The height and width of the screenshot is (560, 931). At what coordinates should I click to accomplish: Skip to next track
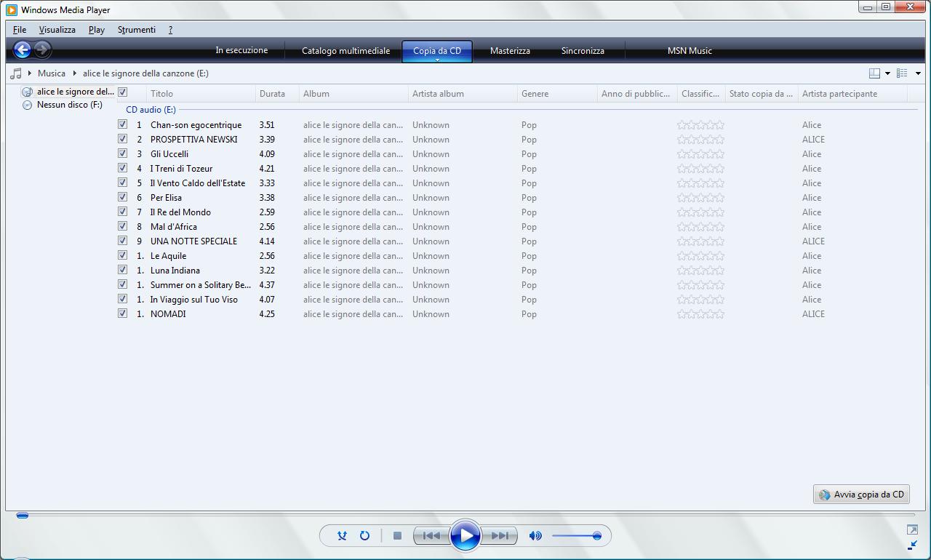pos(500,536)
